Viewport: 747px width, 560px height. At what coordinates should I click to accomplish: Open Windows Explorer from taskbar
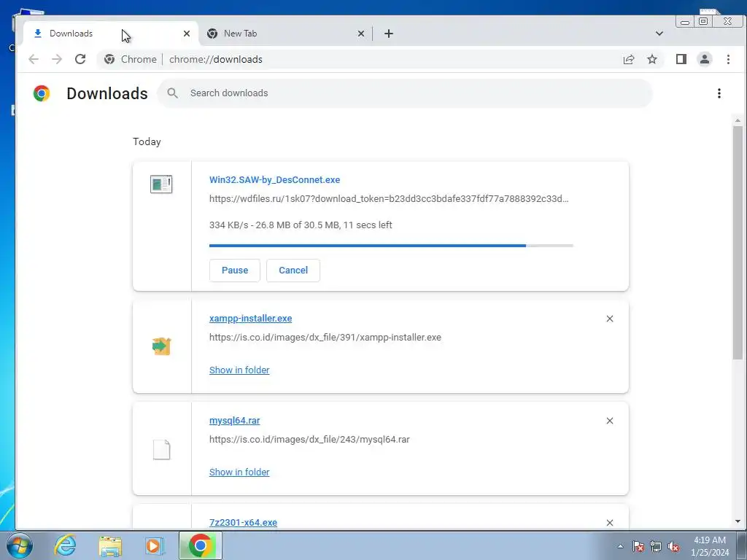(x=110, y=546)
